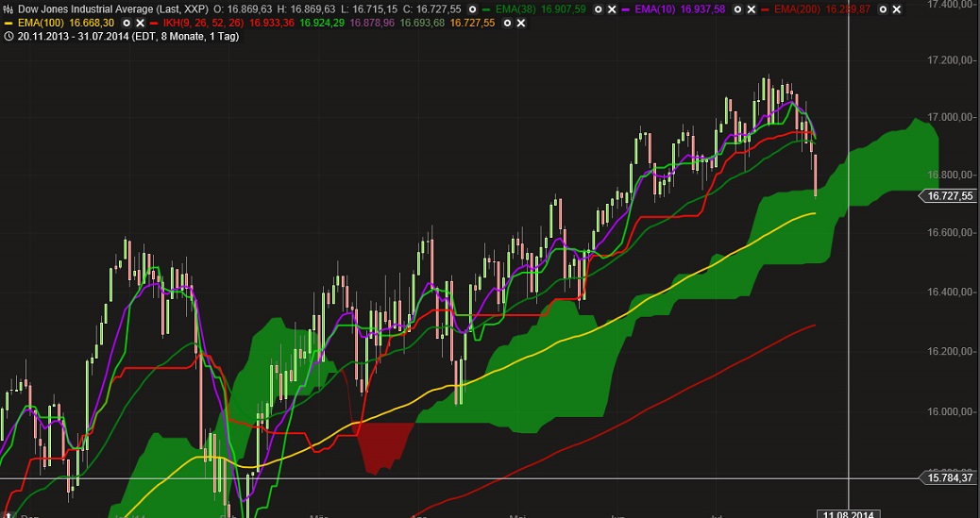Click the purple EMA(10) color dash
Screen dimensions: 980x518
626,9
